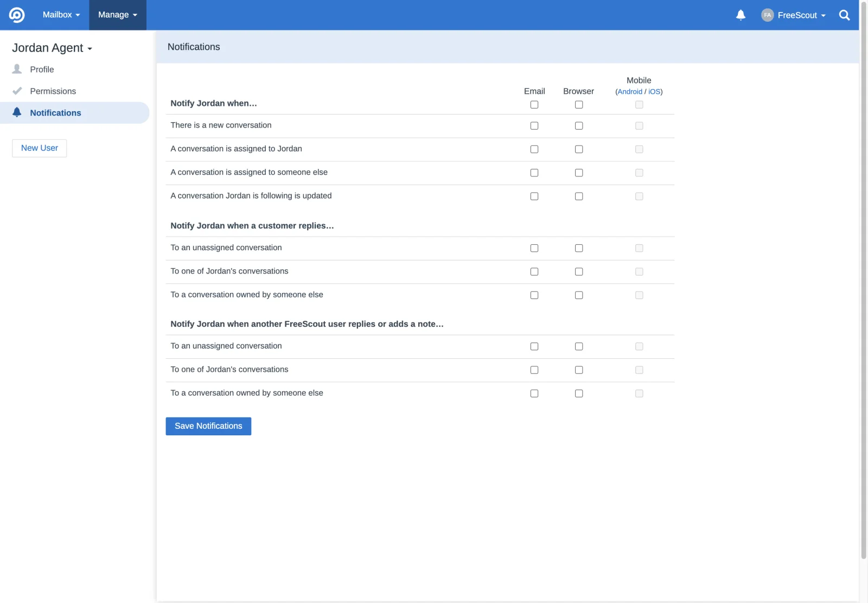868x603 pixels.
Task: Enable Email for customer reply owned by someone else
Action: 534,295
